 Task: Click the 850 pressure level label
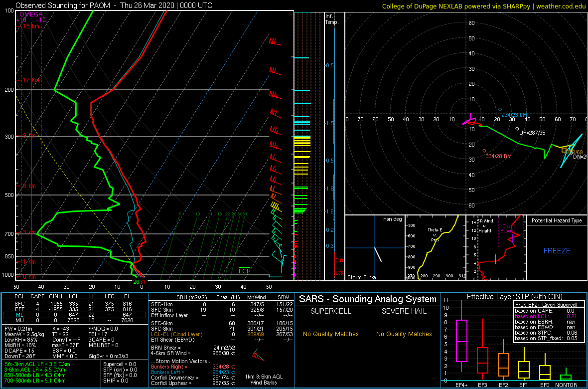click(x=8, y=256)
